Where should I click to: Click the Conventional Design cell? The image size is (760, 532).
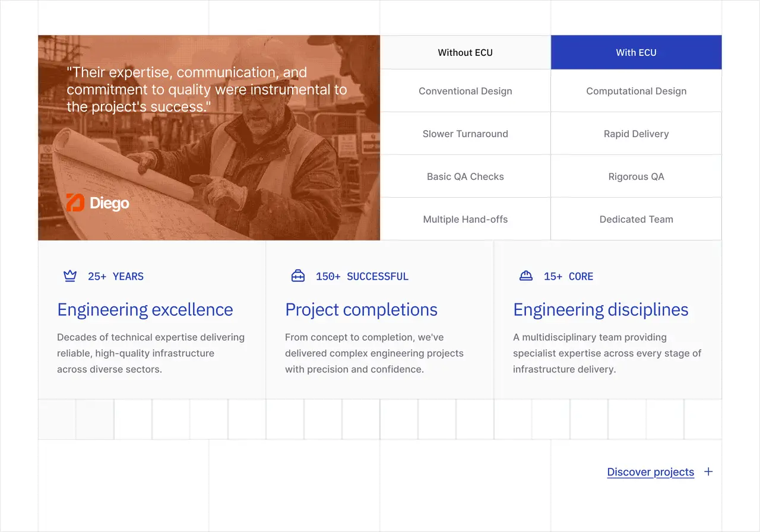[x=465, y=91]
